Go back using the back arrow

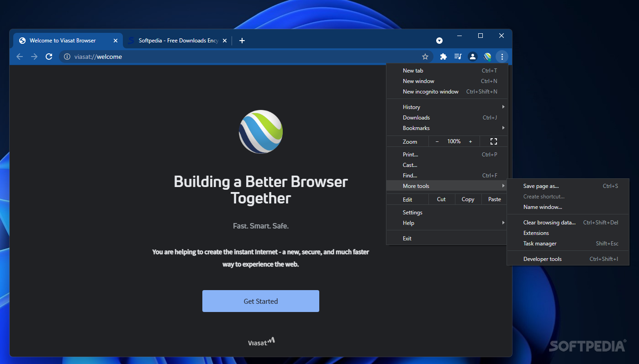19,57
